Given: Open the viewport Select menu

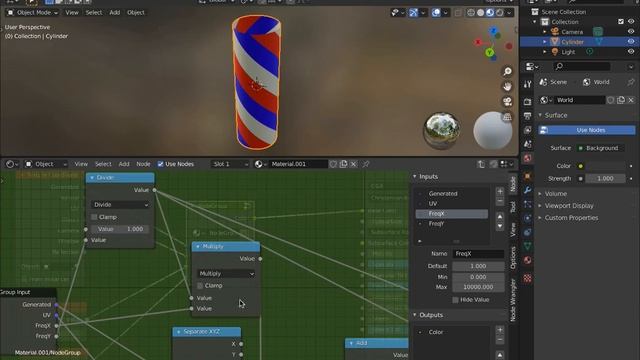Looking at the screenshot, I should (93, 13).
